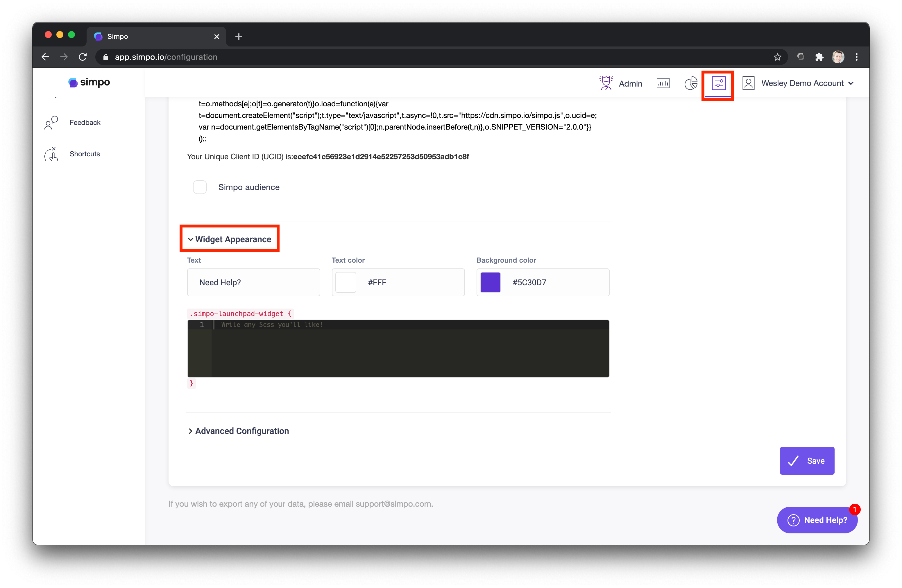
Task: Open the bar chart analytics icon
Action: [x=663, y=83]
